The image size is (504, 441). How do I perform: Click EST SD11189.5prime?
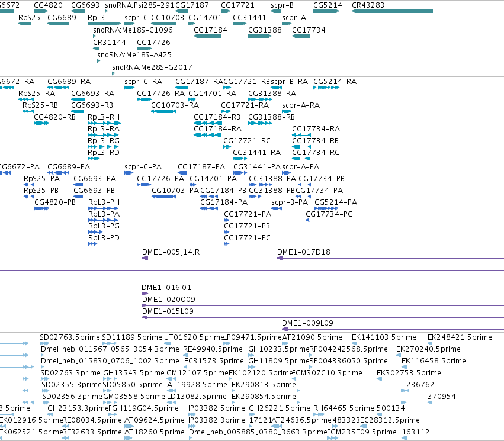coord(110,343)
